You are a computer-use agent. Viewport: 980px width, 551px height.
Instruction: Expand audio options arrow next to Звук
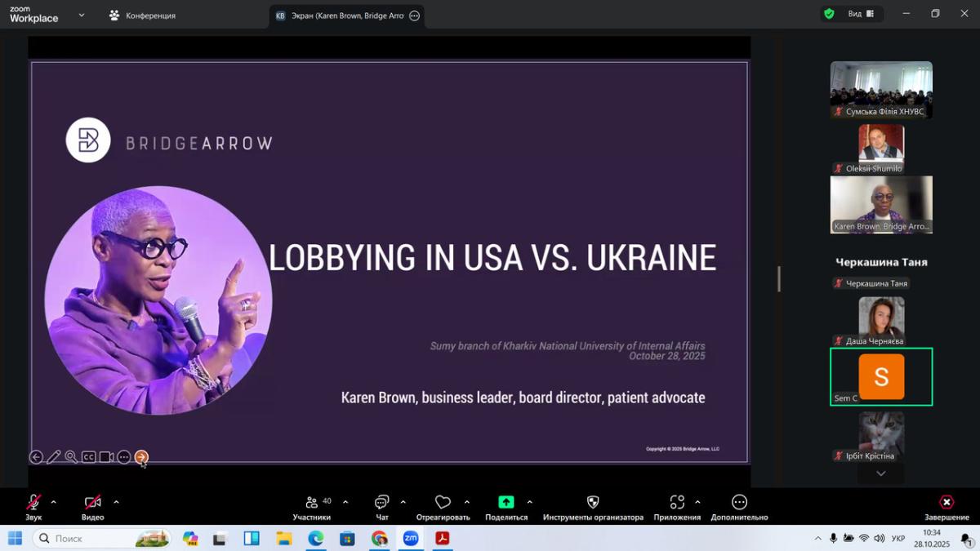(x=54, y=502)
